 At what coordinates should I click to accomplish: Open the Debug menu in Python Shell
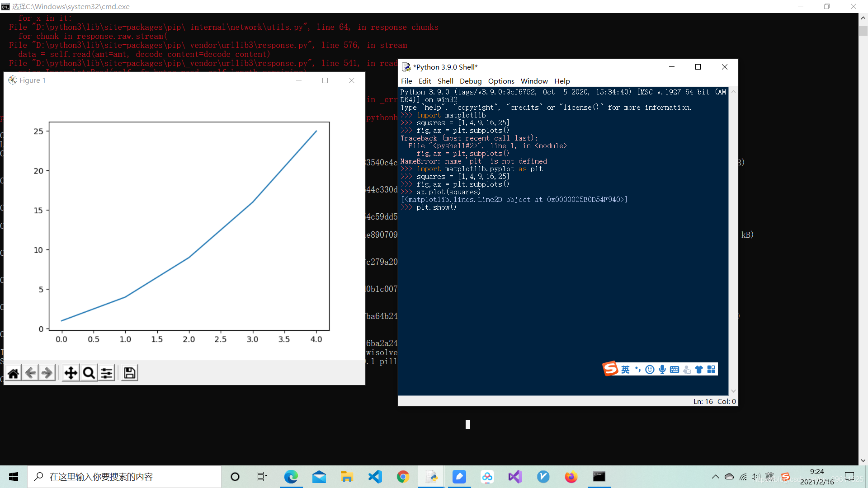pyautogui.click(x=471, y=81)
